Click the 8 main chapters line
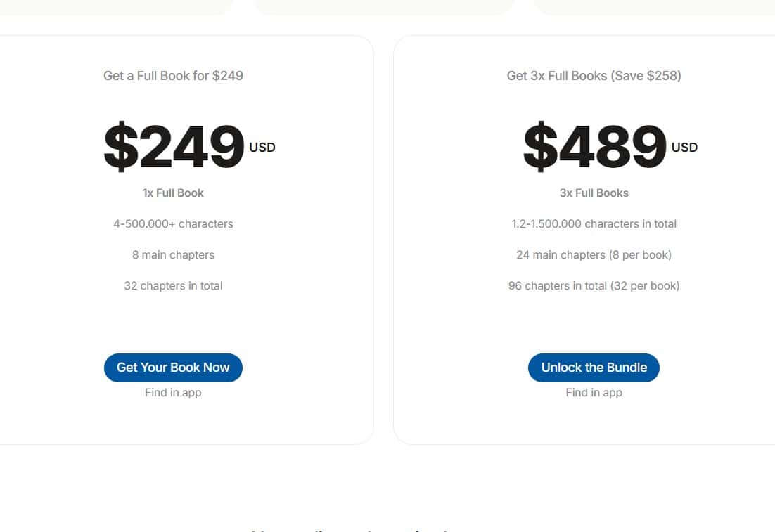The height and width of the screenshot is (532, 775). click(x=173, y=254)
